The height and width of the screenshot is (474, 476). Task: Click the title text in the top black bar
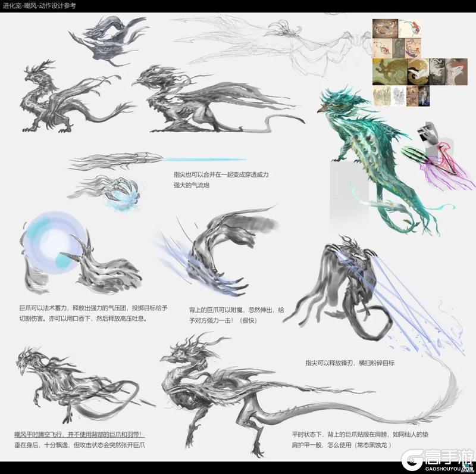tap(39, 5)
